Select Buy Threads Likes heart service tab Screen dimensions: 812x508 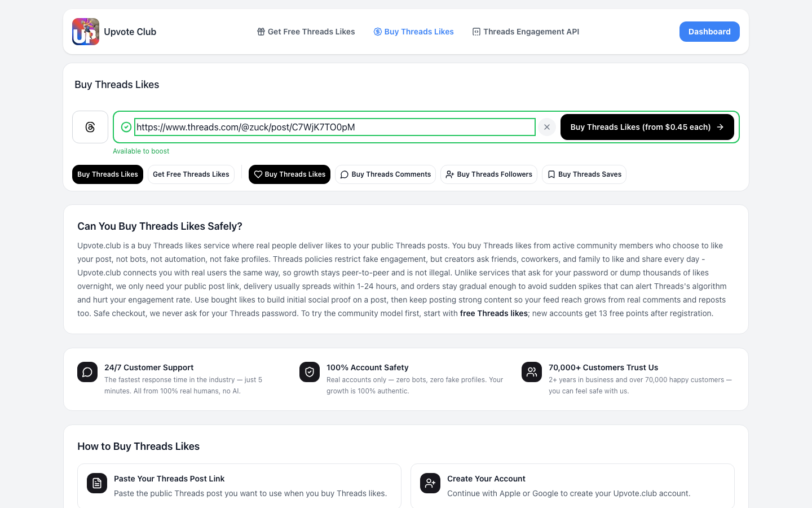click(289, 174)
